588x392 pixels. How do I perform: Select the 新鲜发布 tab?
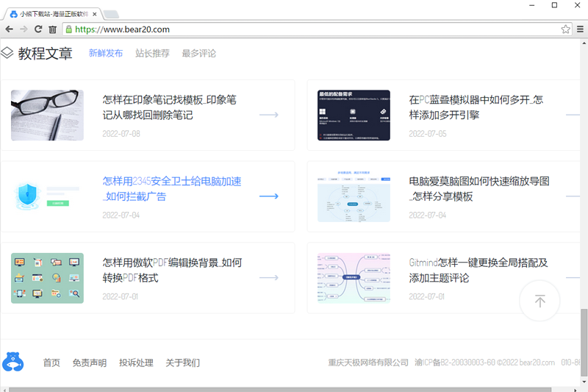106,53
